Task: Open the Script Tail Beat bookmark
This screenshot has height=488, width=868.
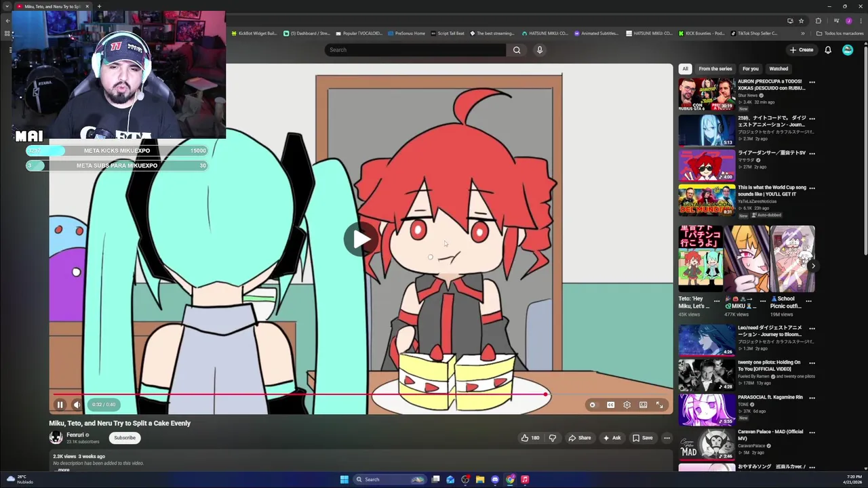Action: [x=448, y=33]
